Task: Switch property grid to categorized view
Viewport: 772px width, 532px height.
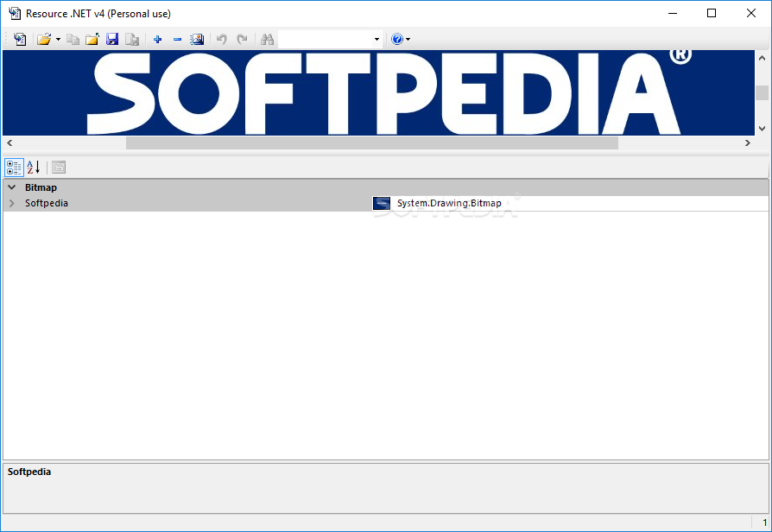Action: [x=14, y=168]
